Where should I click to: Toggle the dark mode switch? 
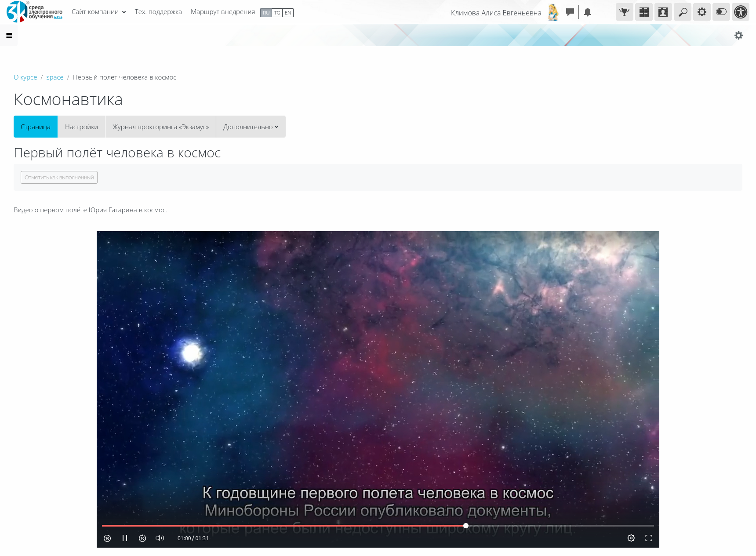[721, 12]
